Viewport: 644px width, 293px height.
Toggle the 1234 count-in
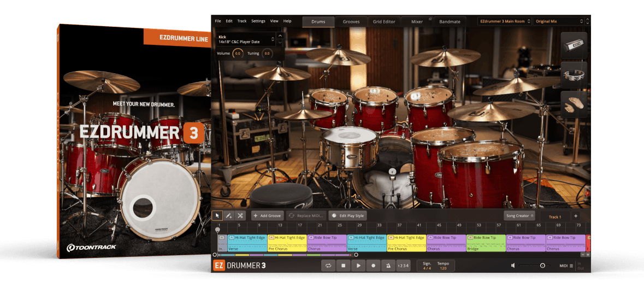click(403, 266)
